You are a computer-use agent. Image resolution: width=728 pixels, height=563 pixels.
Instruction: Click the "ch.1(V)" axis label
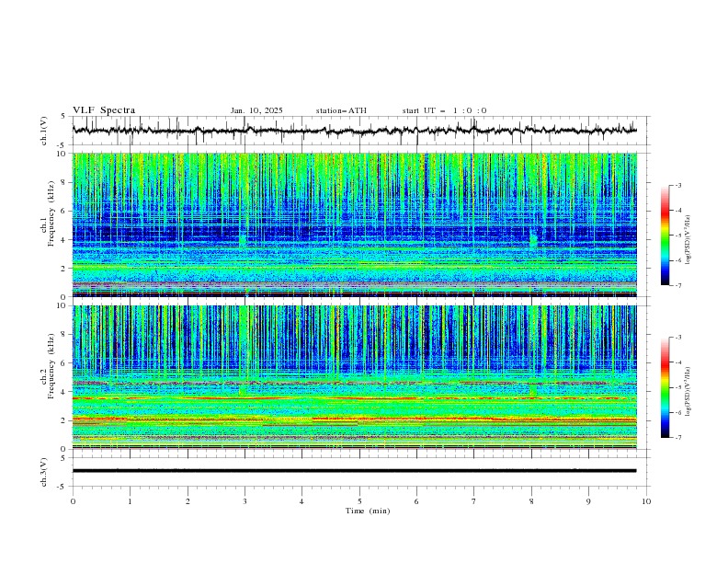tap(44, 131)
